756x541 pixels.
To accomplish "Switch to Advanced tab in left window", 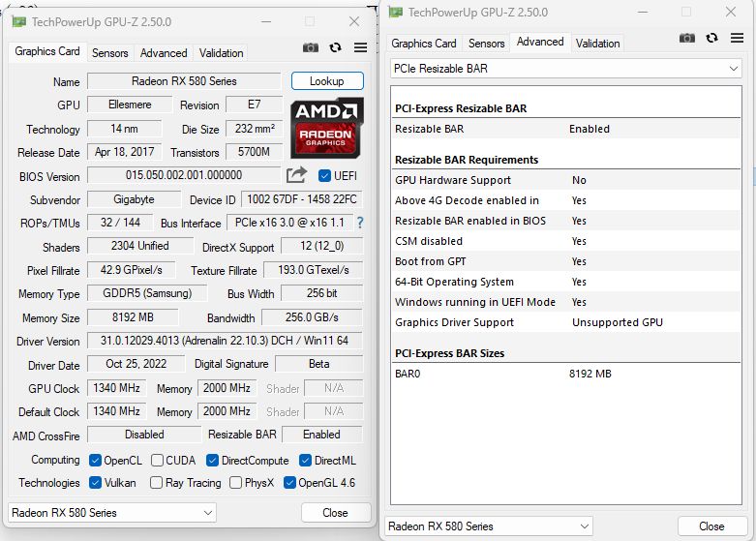I will 164,53.
